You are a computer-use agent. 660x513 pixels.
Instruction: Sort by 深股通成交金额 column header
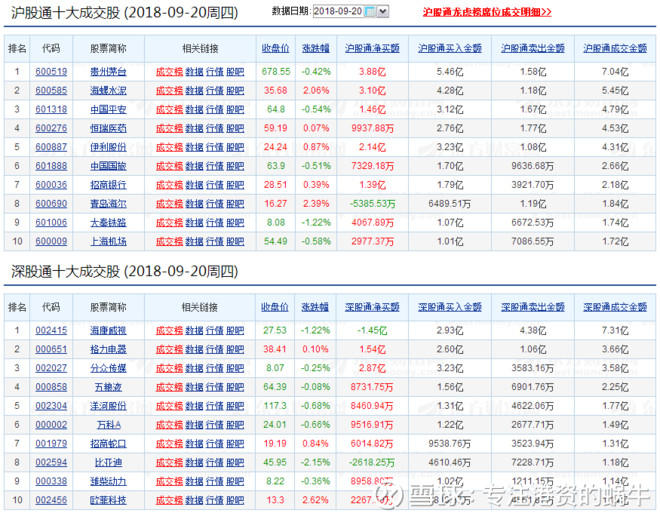(x=615, y=307)
